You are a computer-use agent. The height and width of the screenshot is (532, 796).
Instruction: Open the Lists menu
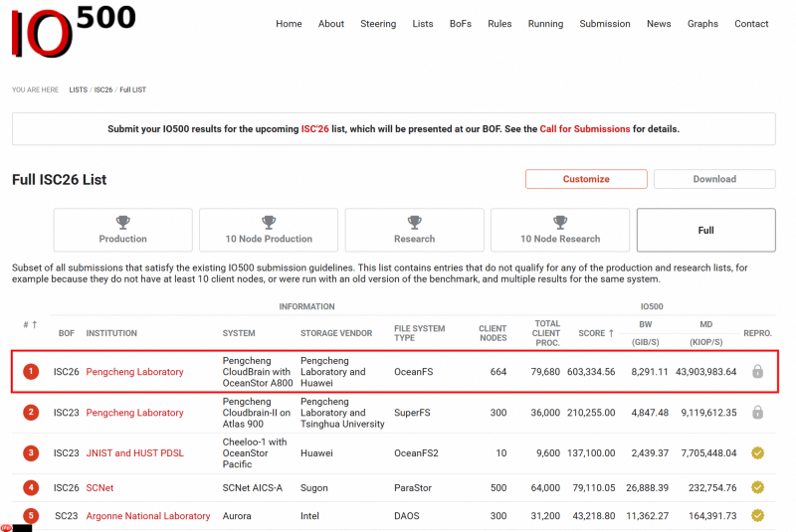click(423, 24)
